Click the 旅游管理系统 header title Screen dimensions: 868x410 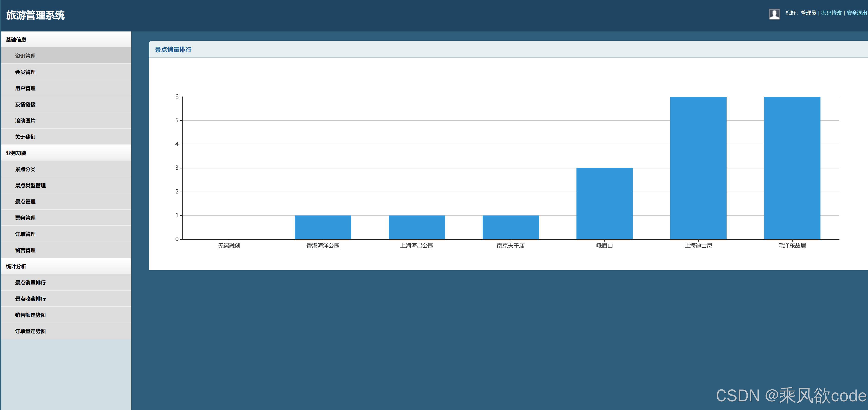tap(35, 15)
